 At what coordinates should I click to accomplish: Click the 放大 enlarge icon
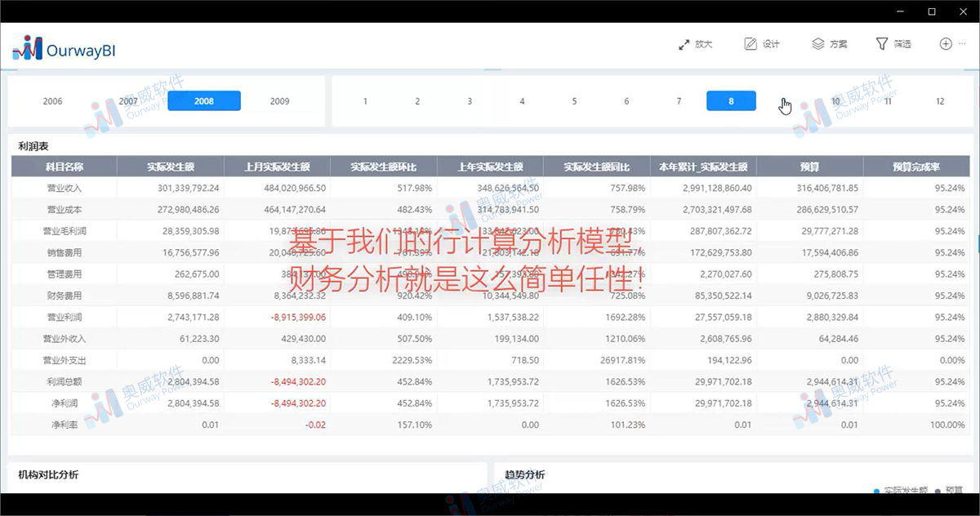coord(684,44)
